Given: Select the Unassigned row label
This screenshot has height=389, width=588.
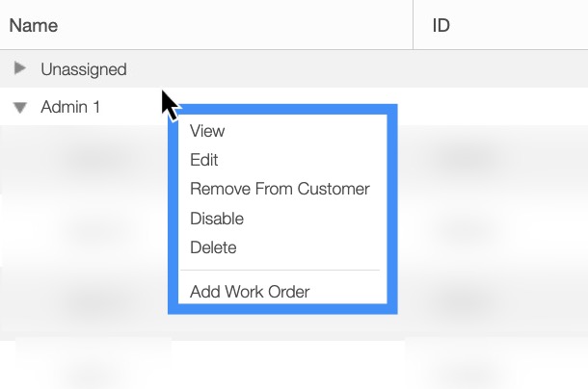Looking at the screenshot, I should 84,69.
